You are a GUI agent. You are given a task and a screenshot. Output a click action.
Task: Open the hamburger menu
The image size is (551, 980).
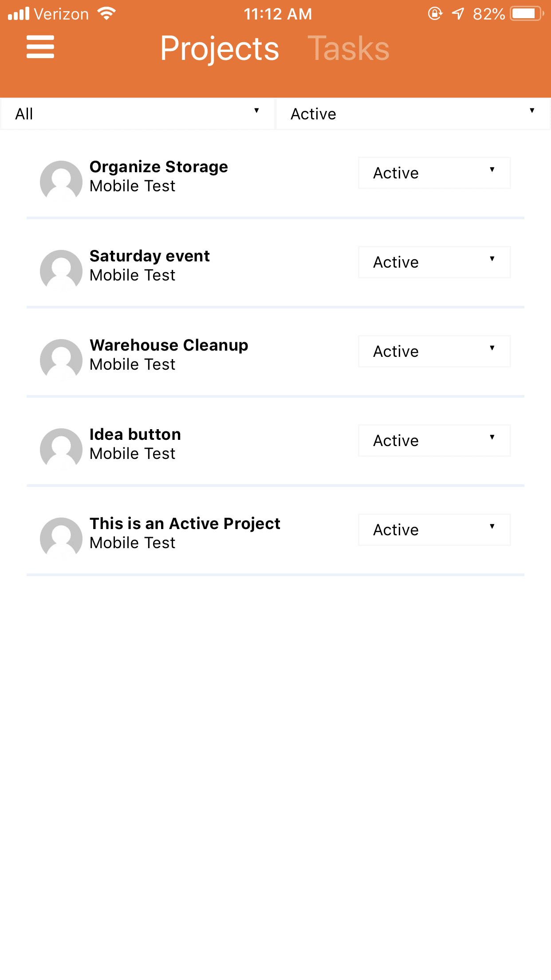click(x=40, y=47)
